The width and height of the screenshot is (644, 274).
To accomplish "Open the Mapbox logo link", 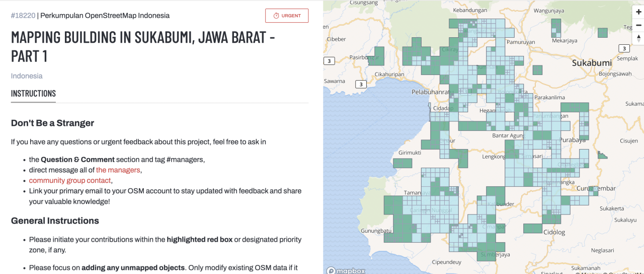I will pos(346,270).
